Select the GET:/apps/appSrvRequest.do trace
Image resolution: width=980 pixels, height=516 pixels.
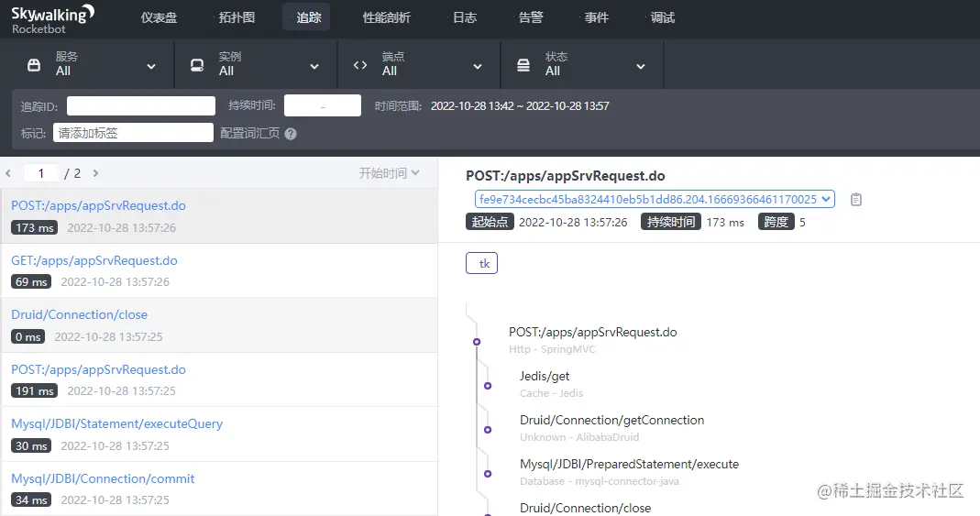point(219,270)
